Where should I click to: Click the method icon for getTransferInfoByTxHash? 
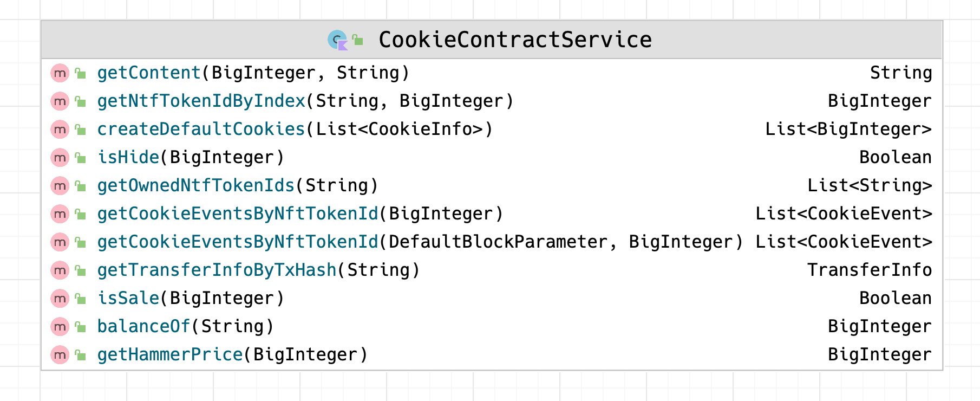click(x=60, y=270)
